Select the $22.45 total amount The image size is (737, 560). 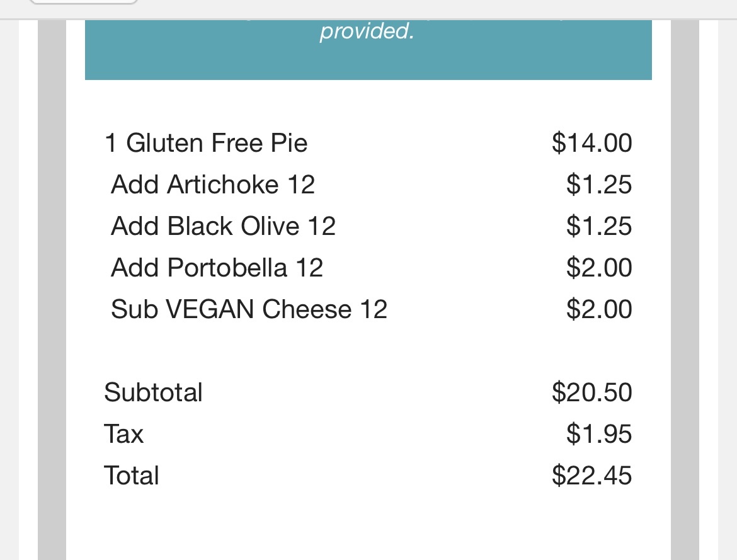pos(591,476)
